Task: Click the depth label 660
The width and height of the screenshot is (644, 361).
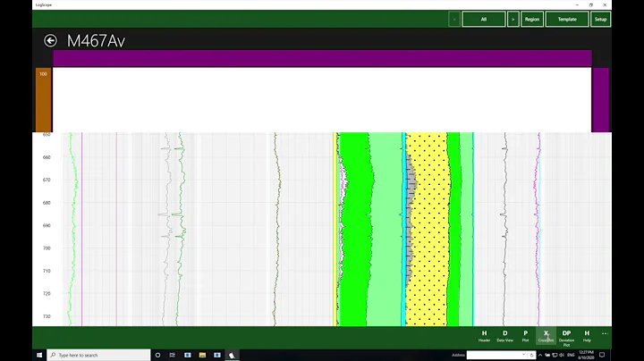Action: [x=47, y=157]
